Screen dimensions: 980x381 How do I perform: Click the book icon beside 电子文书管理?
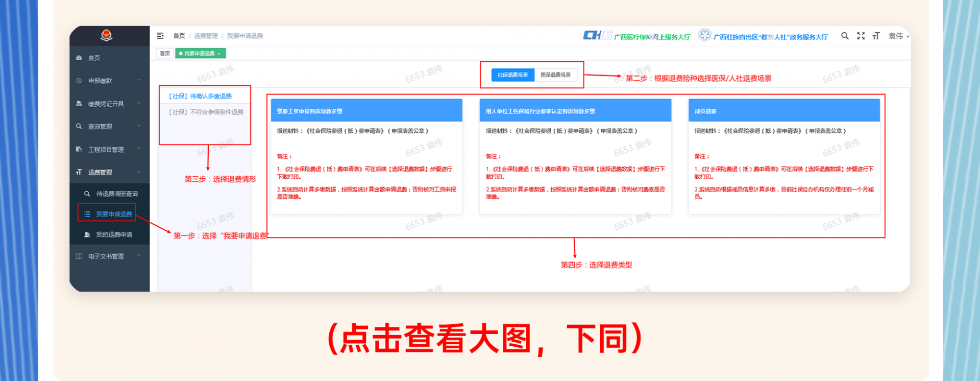click(x=79, y=256)
